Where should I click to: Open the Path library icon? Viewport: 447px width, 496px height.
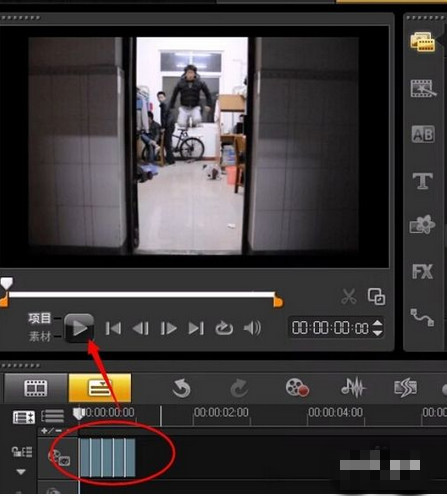pyautogui.click(x=422, y=317)
